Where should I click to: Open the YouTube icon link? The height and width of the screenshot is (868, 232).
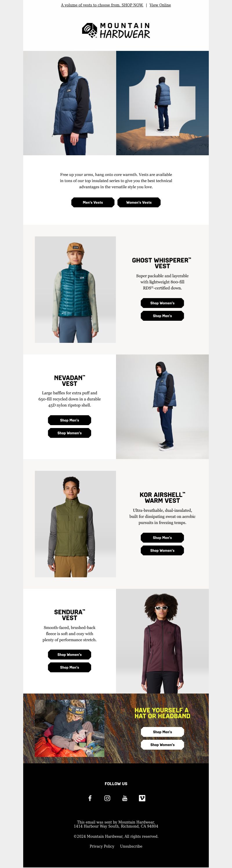tap(125, 798)
